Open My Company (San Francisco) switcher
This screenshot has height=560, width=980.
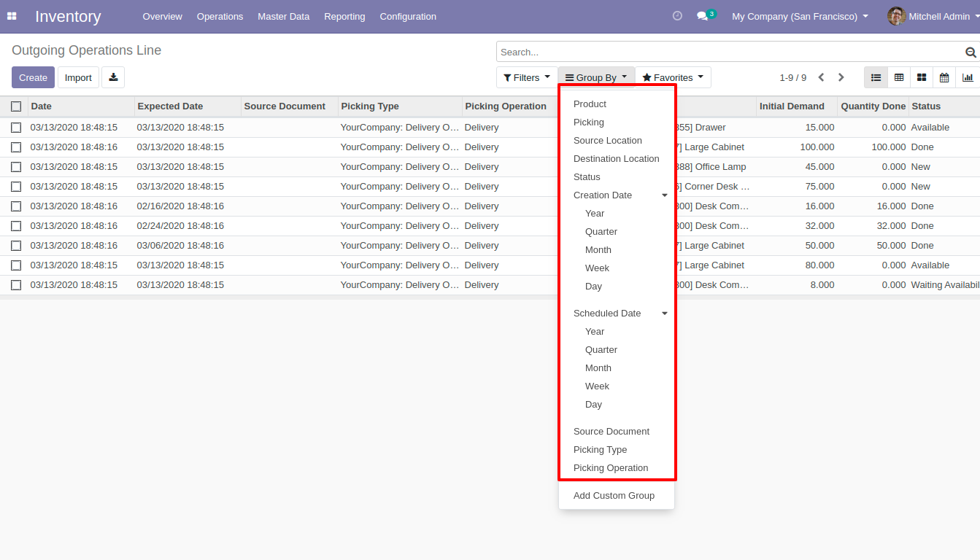[x=800, y=16]
